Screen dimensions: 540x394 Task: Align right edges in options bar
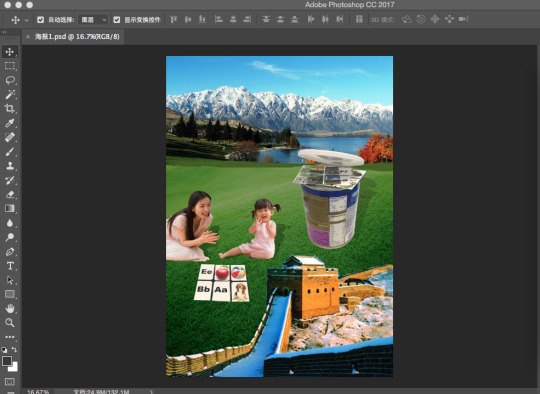[x=247, y=19]
